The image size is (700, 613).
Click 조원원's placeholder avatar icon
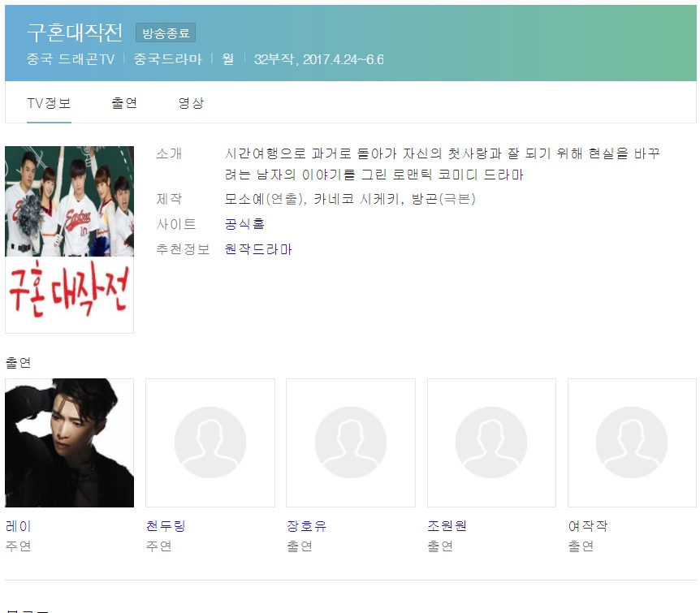pos(491,442)
